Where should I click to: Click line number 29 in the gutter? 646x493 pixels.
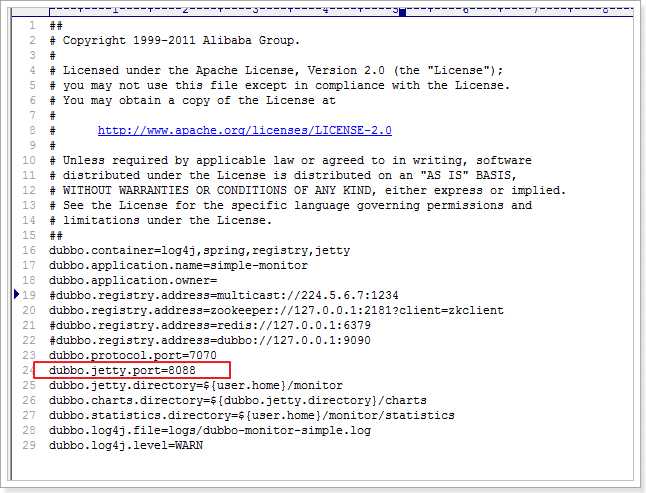pyautogui.click(x=29, y=445)
